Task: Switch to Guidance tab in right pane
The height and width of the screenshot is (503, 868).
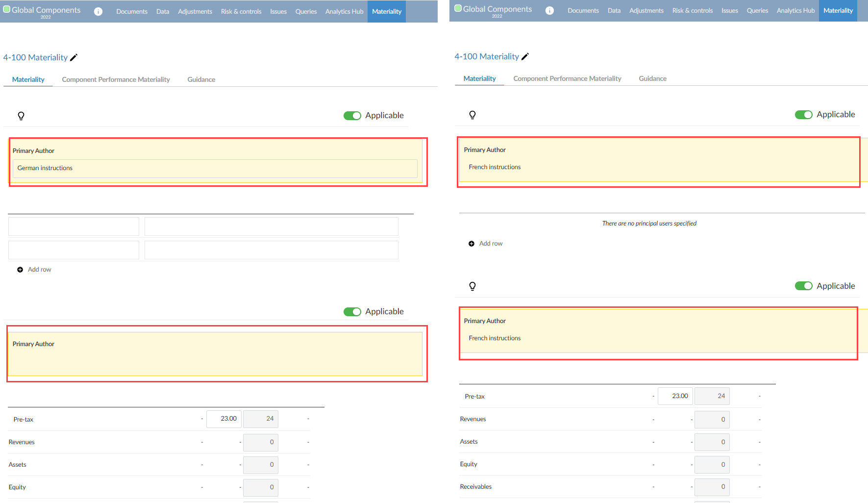Action: [x=652, y=78]
